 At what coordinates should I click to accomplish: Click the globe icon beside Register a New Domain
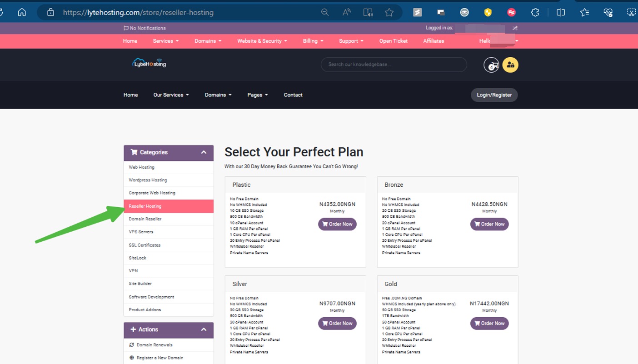coord(132,358)
